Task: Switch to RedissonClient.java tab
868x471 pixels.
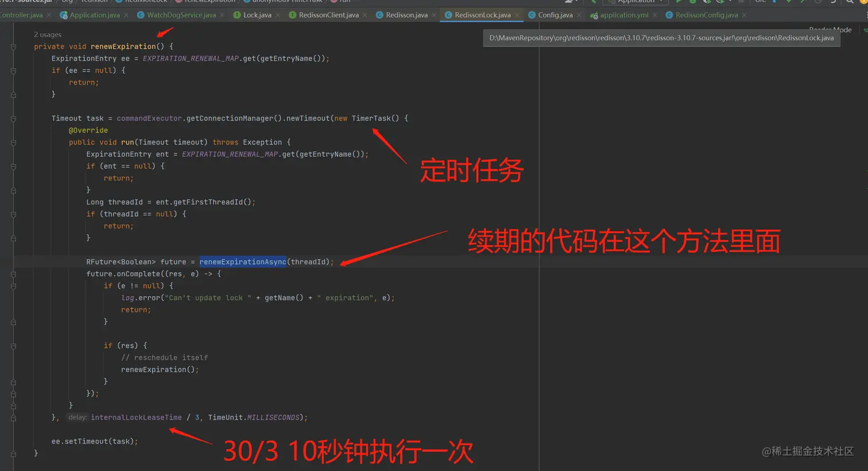Action: pyautogui.click(x=329, y=15)
